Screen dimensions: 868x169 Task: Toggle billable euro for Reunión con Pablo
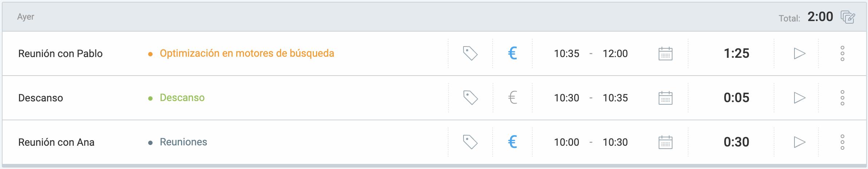click(x=512, y=53)
